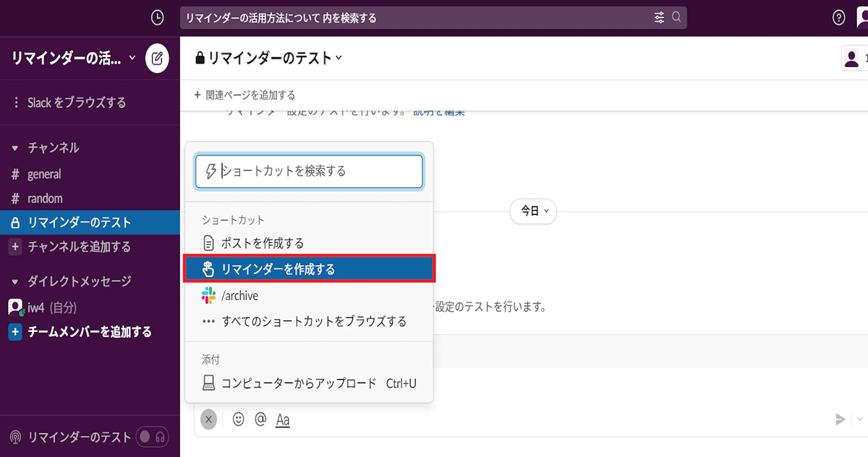Toggle the huddle headphones switch
Image resolution: width=868 pixels, height=457 pixels.
tap(152, 437)
